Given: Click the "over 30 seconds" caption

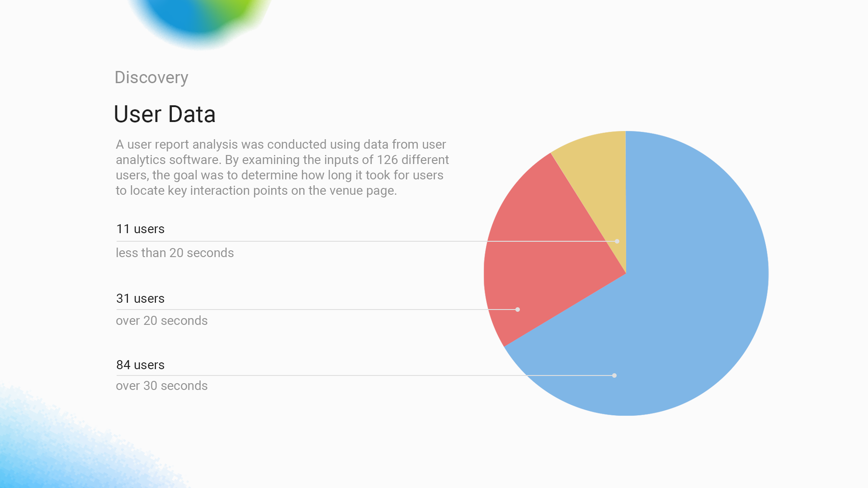Looking at the screenshot, I should pyautogui.click(x=161, y=386).
